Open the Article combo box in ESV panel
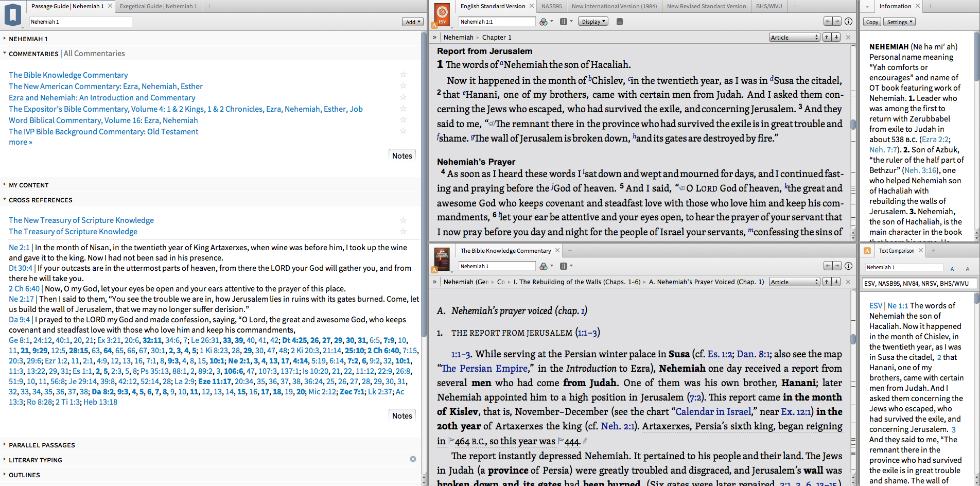The height and width of the screenshot is (486, 980). [x=794, y=37]
